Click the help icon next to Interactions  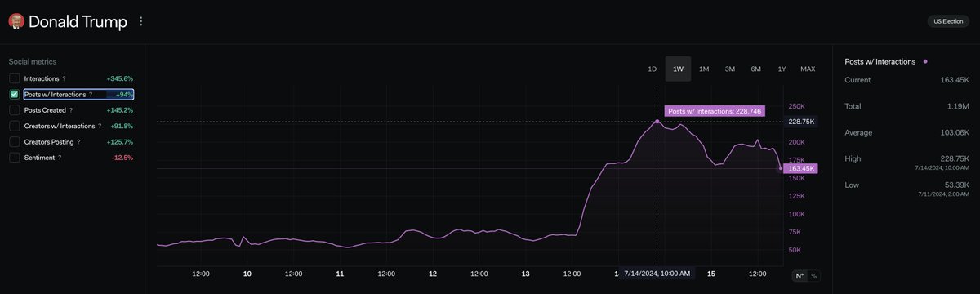pyautogui.click(x=65, y=79)
